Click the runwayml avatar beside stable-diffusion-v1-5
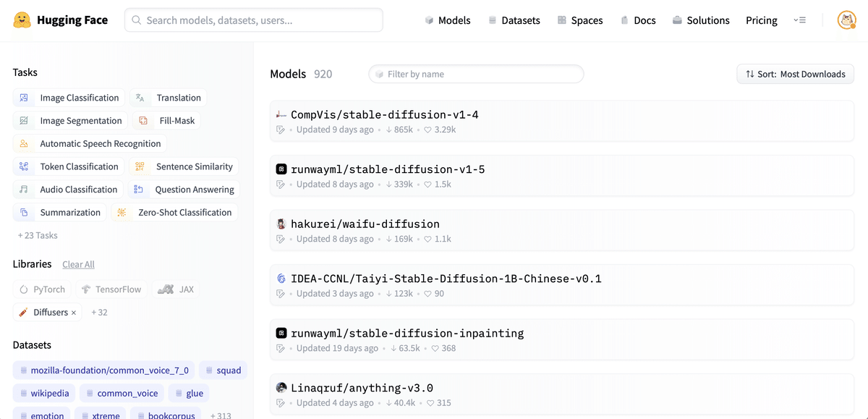This screenshot has width=868, height=419. (281, 169)
